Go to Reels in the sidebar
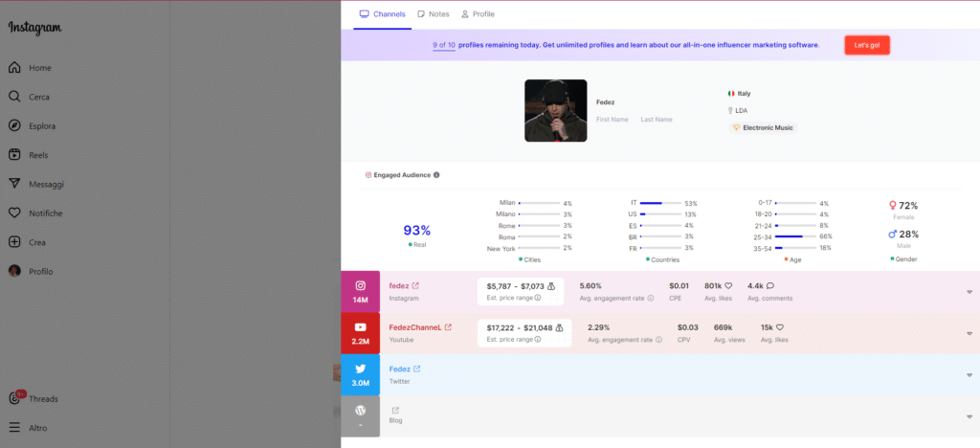Screen dimensions: 980x448 tap(15, 155)
